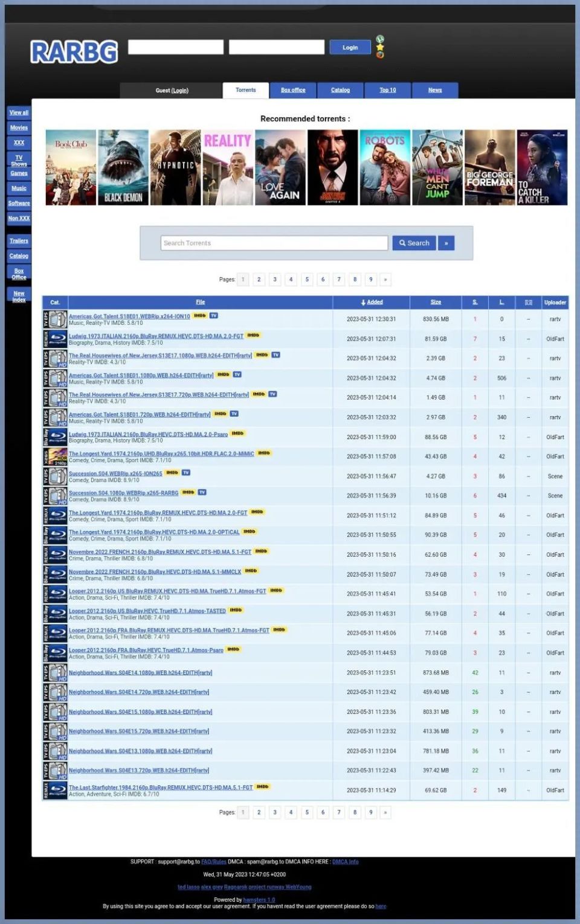
Task: Switch to the Box office tab
Action: tap(293, 90)
